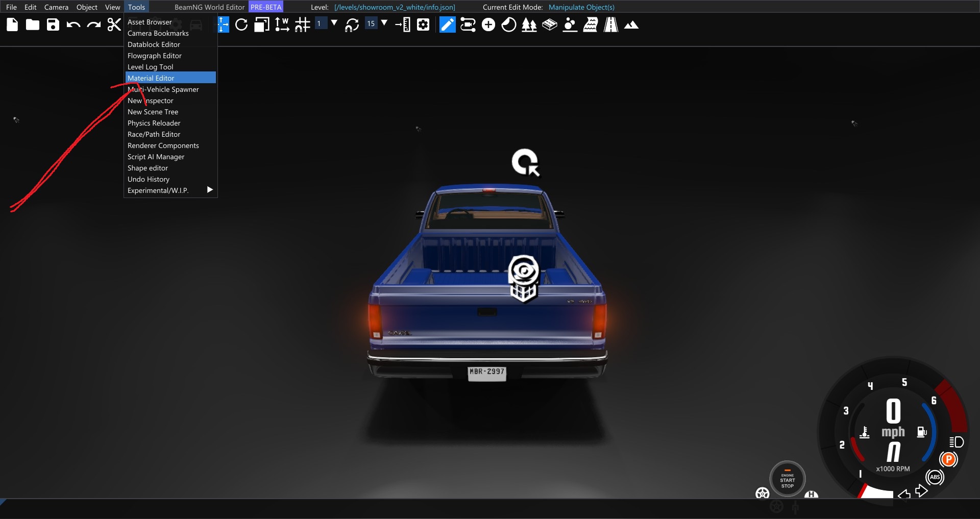Open Script AI Manager from the menu
The height and width of the screenshot is (519, 980).
170,157
